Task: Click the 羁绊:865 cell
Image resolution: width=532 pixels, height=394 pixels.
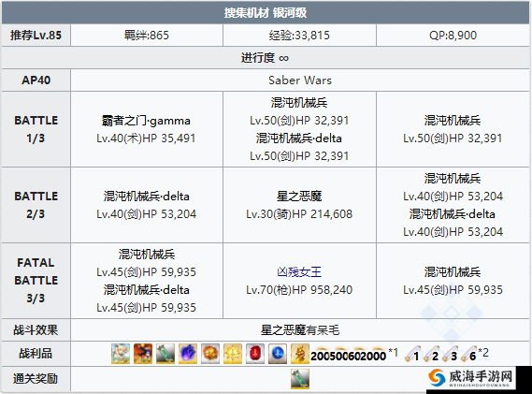Action: click(x=147, y=35)
